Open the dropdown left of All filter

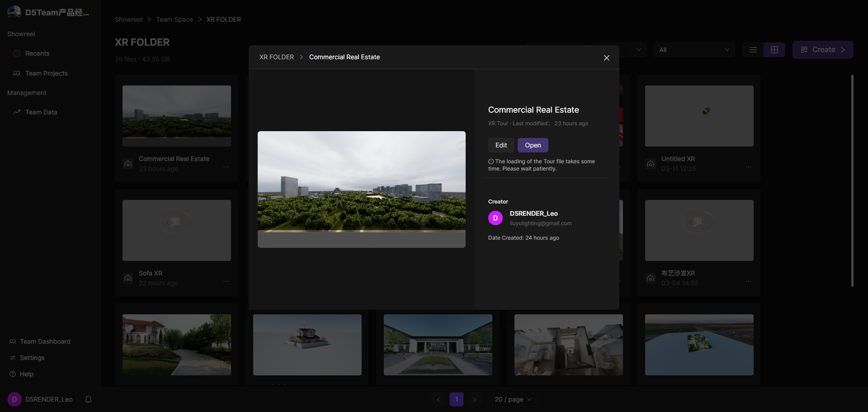coord(619,50)
